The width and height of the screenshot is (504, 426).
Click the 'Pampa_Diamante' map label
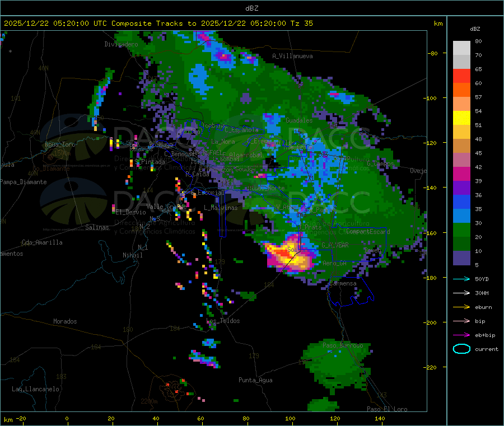click(x=24, y=182)
